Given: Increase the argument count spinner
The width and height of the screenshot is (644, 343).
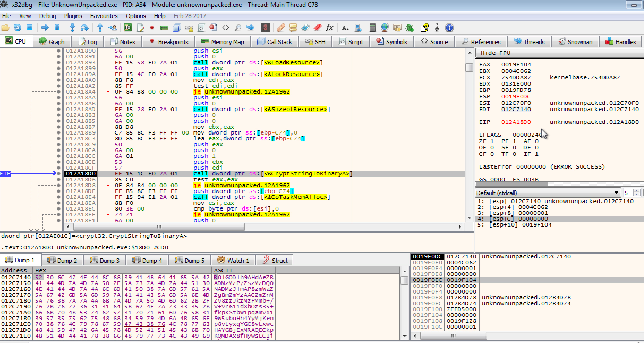Looking at the screenshot, I should 637,191.
